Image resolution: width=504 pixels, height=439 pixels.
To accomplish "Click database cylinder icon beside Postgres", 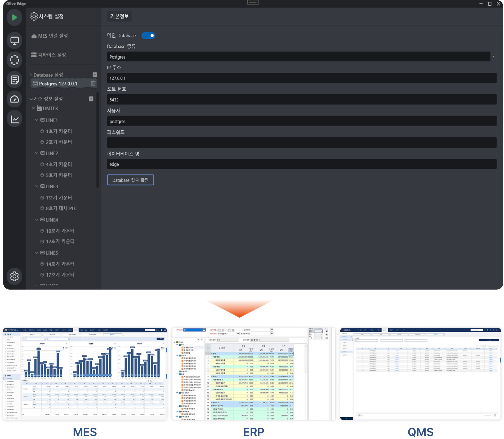I will click(35, 84).
